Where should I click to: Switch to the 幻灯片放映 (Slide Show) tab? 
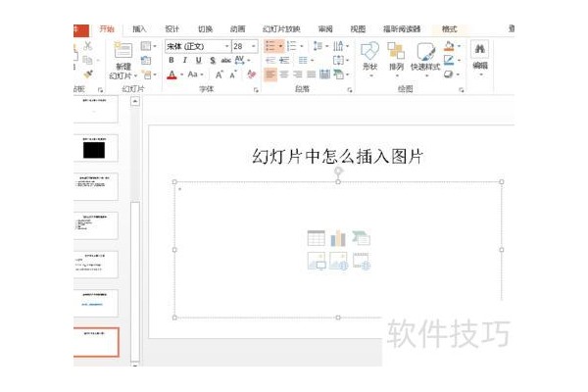tap(281, 28)
